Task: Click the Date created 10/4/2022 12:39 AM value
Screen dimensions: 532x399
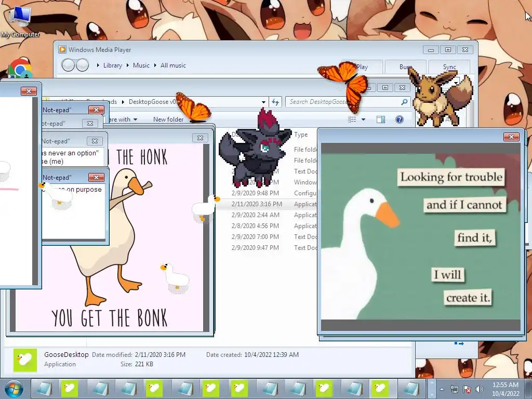Action: tap(271, 354)
